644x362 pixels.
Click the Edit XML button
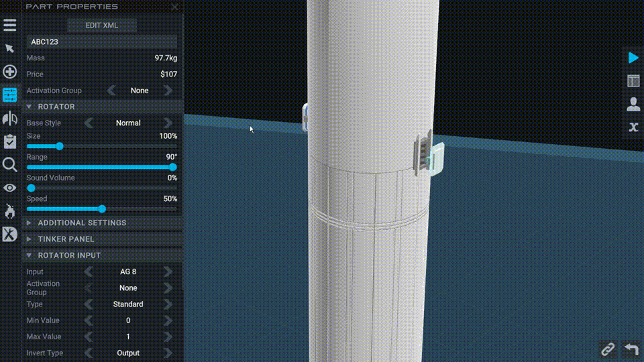101,25
